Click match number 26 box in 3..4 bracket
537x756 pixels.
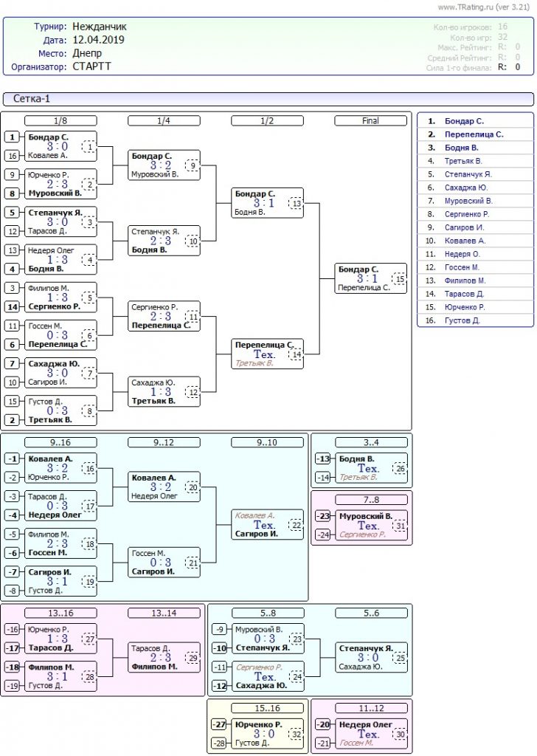click(399, 468)
